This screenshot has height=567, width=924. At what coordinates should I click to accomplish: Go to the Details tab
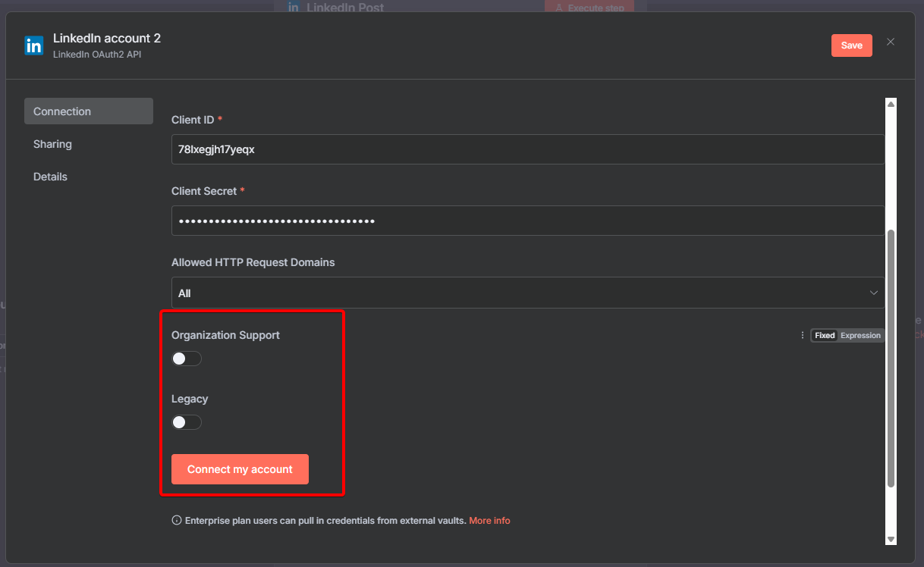50,177
